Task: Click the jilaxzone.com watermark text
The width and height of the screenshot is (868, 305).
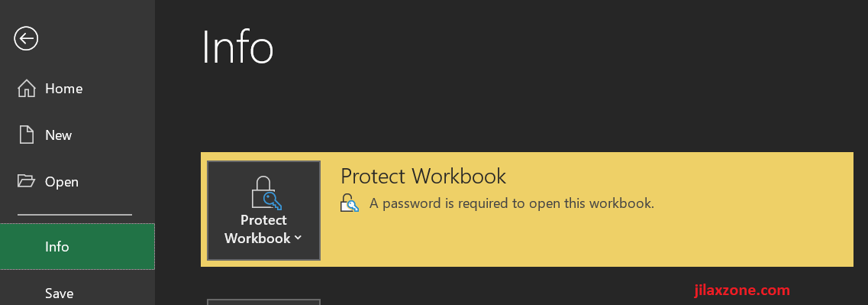Action: coord(742,290)
